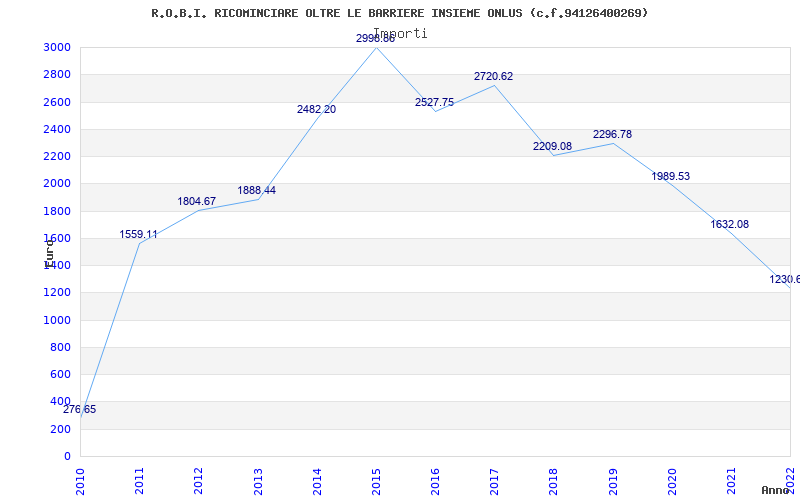Click the Euro y-axis title
The width and height of the screenshot is (800, 500).
[49, 254]
